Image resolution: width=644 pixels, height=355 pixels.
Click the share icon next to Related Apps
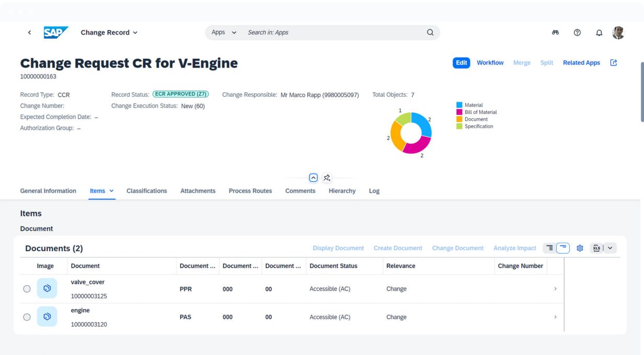tap(614, 63)
